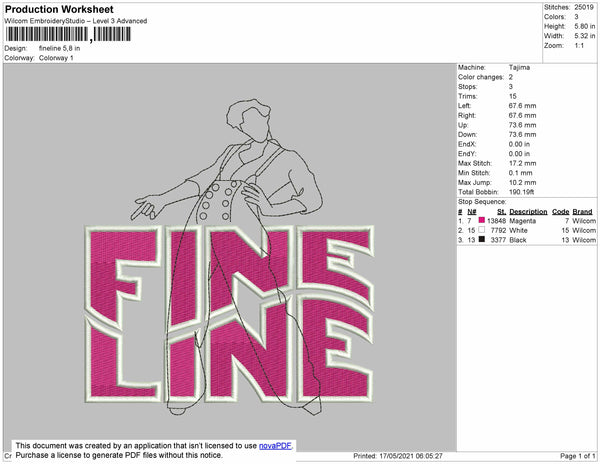The image size is (600, 464).
Task: Select the 'Colorway 1' value
Action: coord(56,58)
